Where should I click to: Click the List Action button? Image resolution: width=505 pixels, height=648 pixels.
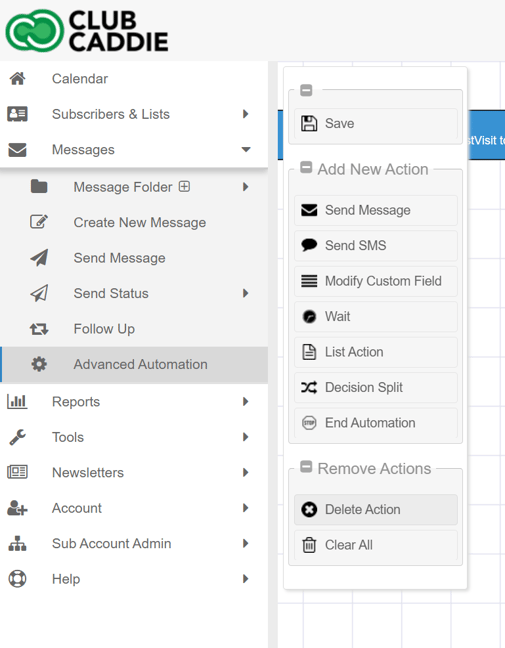376,352
